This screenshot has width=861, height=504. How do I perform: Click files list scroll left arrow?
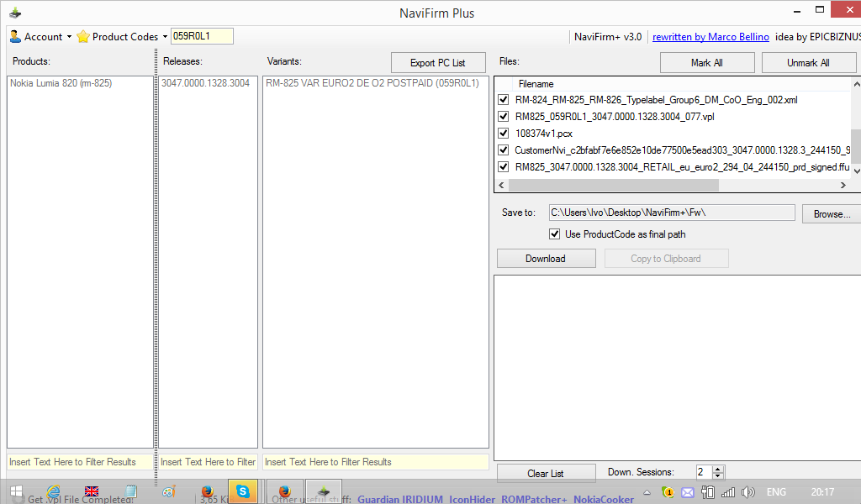click(501, 186)
